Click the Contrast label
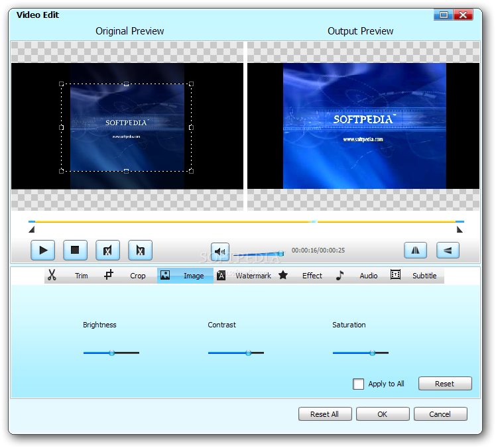This screenshot has height=448, width=496. point(221,325)
